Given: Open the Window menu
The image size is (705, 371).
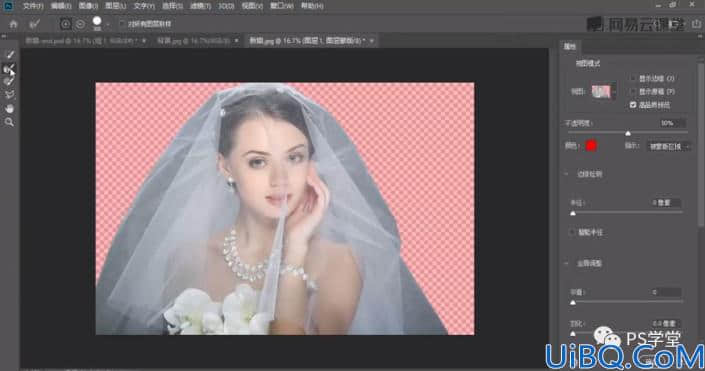Looking at the screenshot, I should coord(281,6).
